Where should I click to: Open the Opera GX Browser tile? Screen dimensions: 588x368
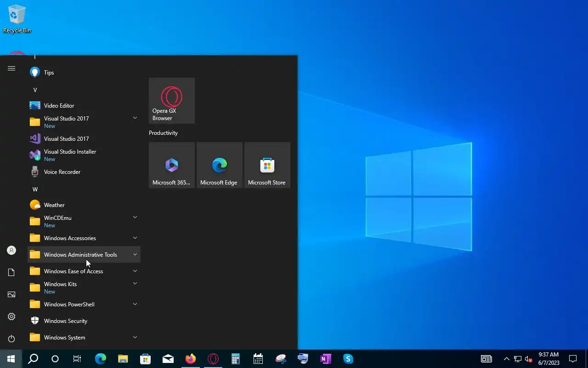172,101
